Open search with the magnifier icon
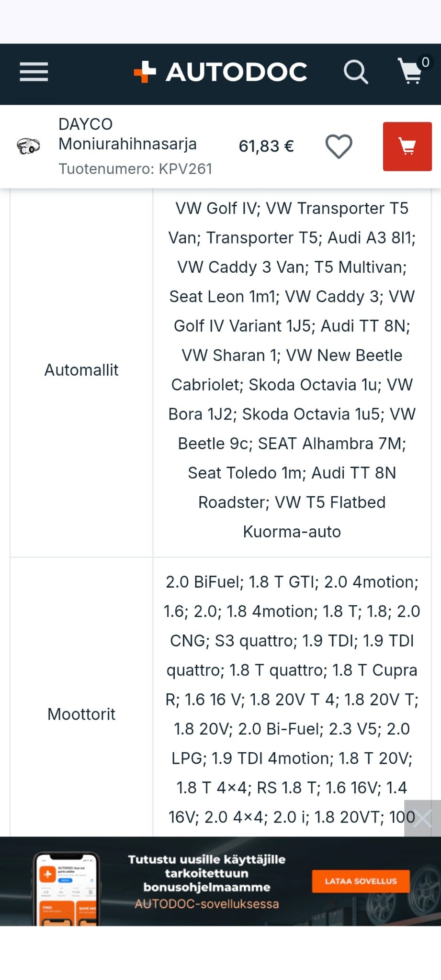Viewport: 441px width, 980px height. [356, 72]
